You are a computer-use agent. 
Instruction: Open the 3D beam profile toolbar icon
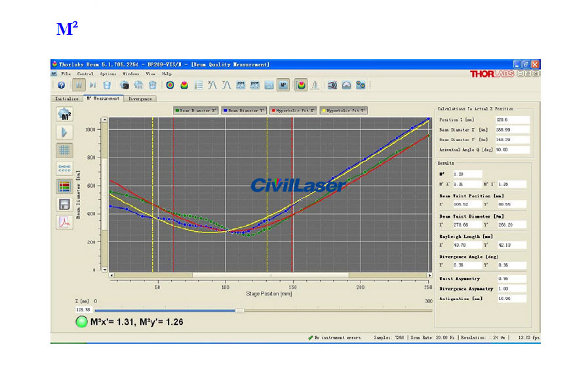point(184,85)
